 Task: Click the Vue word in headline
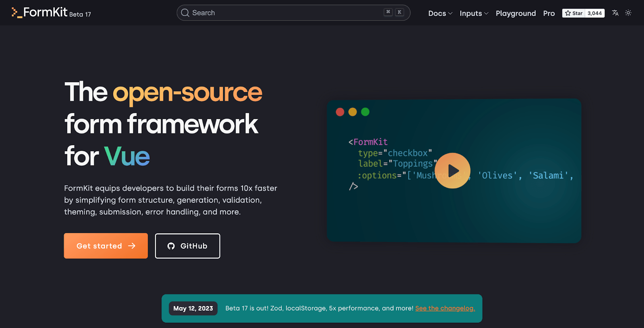pos(127,156)
